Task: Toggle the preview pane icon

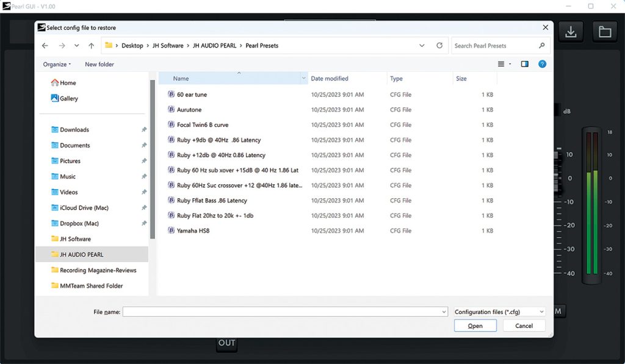Action: (x=524, y=64)
